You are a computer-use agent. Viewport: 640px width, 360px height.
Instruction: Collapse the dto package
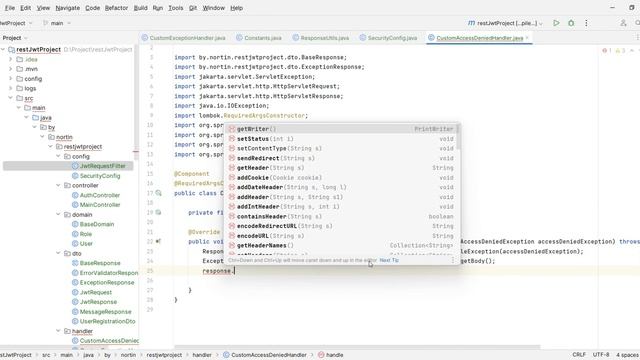pos(58,253)
